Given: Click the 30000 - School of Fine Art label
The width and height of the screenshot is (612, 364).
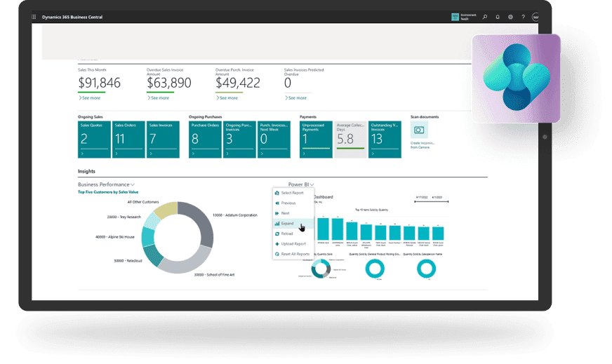Looking at the screenshot, I should (214, 275).
